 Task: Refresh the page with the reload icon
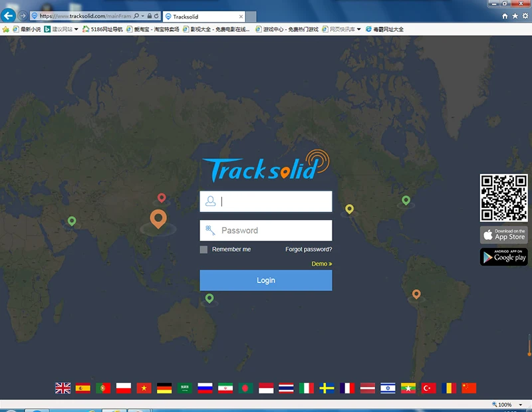tap(156, 15)
